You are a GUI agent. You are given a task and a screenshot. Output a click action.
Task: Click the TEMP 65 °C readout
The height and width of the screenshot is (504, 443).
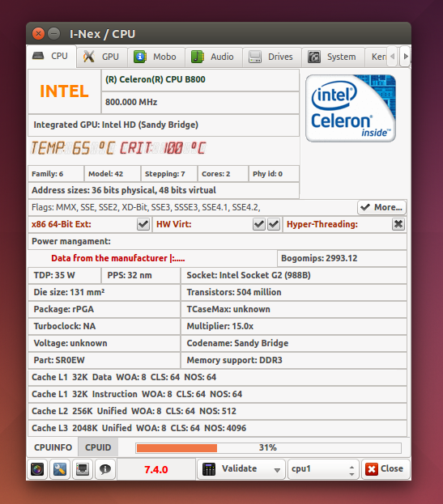73,148
